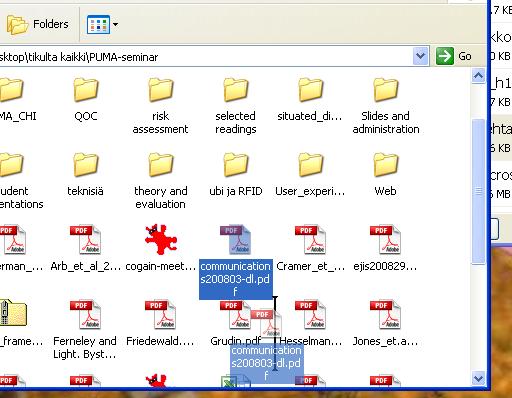Select the Slides and administration folder

386,106
